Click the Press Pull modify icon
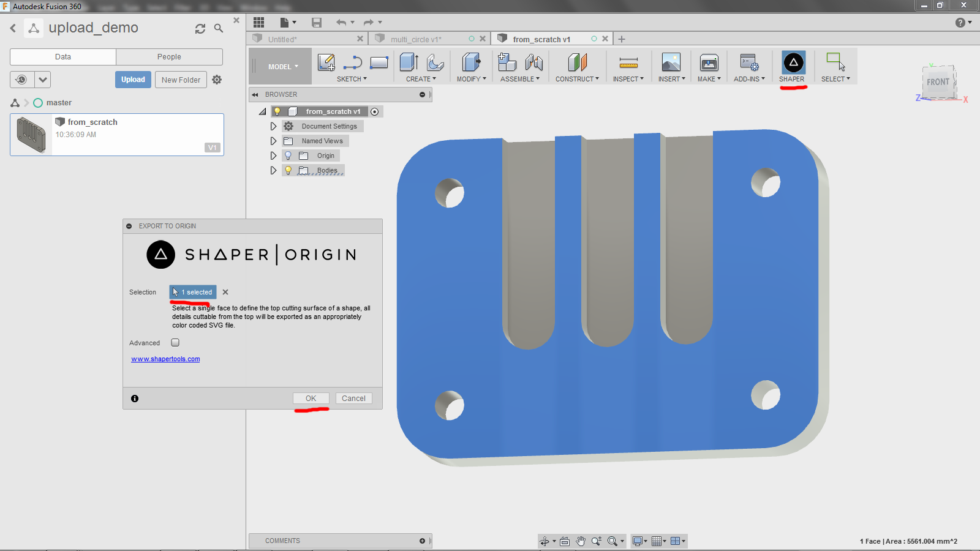The height and width of the screenshot is (551, 980). (471, 62)
